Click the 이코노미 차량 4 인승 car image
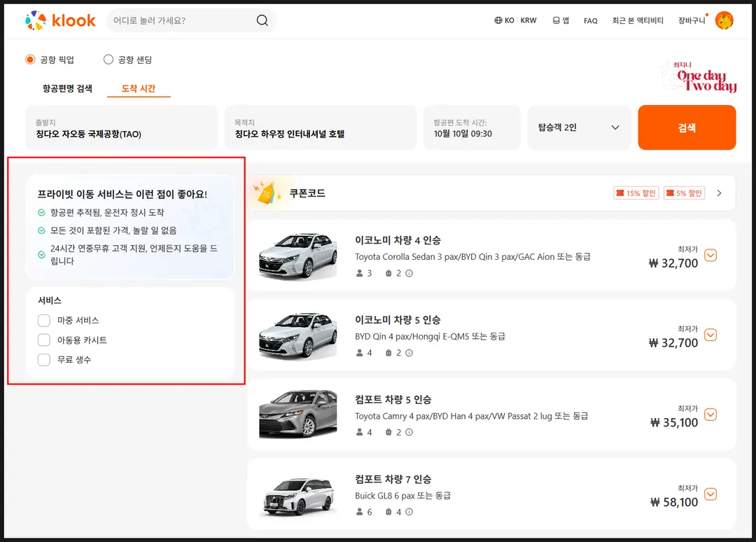The width and height of the screenshot is (756, 542). pyautogui.click(x=298, y=256)
